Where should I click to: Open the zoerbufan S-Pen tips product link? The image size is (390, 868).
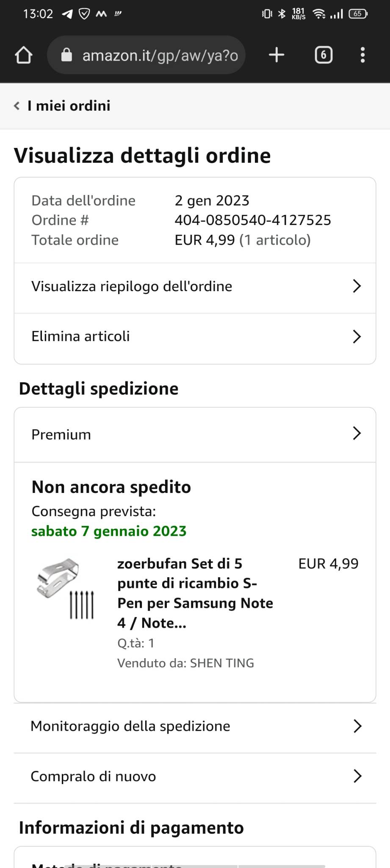click(x=195, y=593)
